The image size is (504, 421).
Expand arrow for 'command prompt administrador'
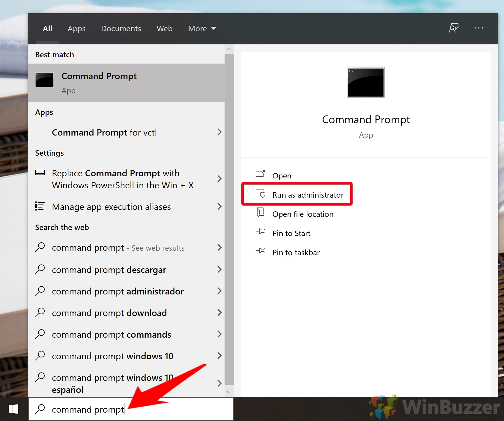pyautogui.click(x=219, y=291)
